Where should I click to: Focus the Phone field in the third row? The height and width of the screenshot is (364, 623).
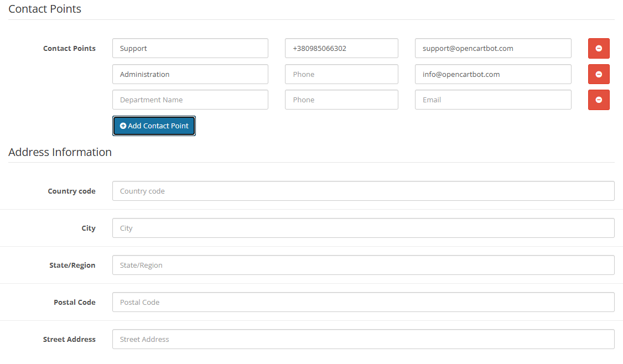coord(341,100)
